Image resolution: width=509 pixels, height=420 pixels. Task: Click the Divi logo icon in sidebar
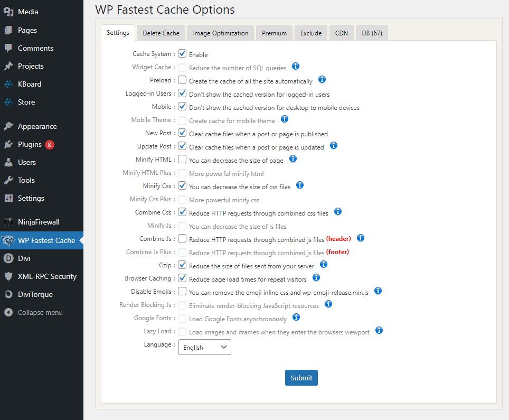pos(8,258)
